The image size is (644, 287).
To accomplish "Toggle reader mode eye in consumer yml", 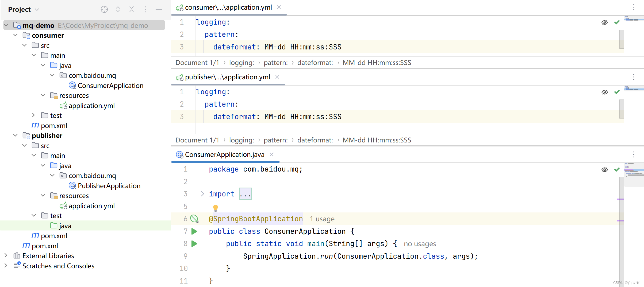I will 605,22.
